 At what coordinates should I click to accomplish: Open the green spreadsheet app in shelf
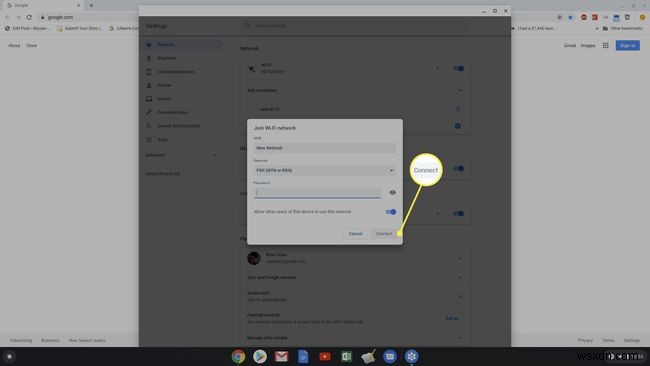[x=347, y=356]
